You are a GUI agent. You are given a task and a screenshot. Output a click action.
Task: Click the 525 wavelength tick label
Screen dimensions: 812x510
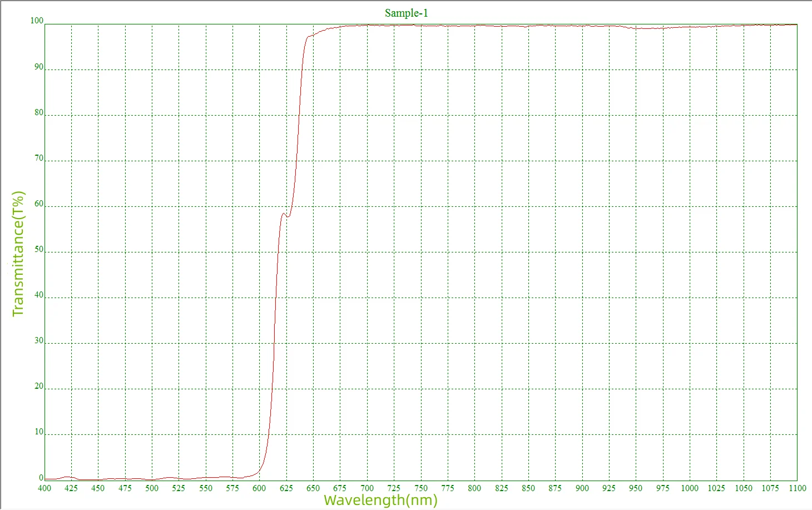point(179,488)
